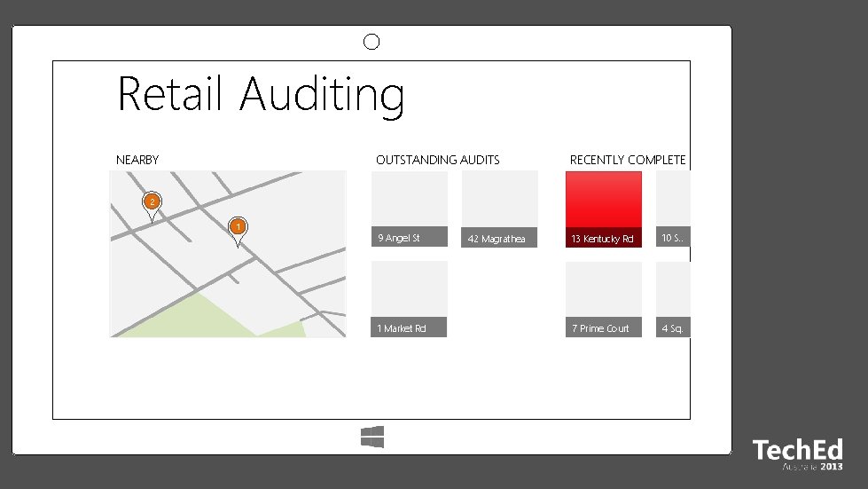
Task: Click the tablet camera circle at top
Action: click(371, 42)
